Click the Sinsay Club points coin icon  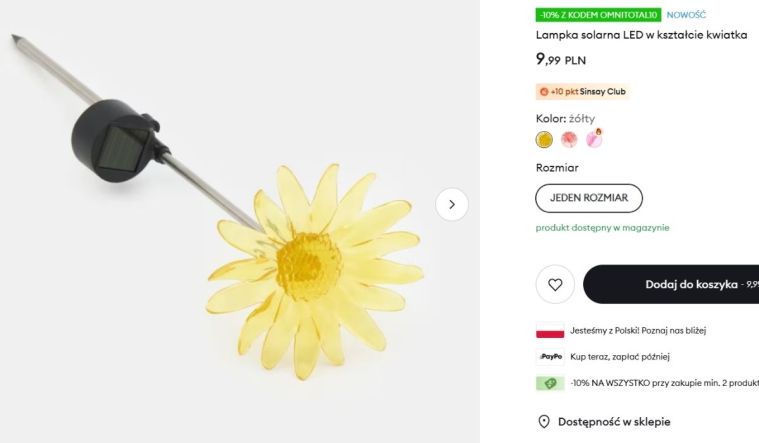coord(544,92)
